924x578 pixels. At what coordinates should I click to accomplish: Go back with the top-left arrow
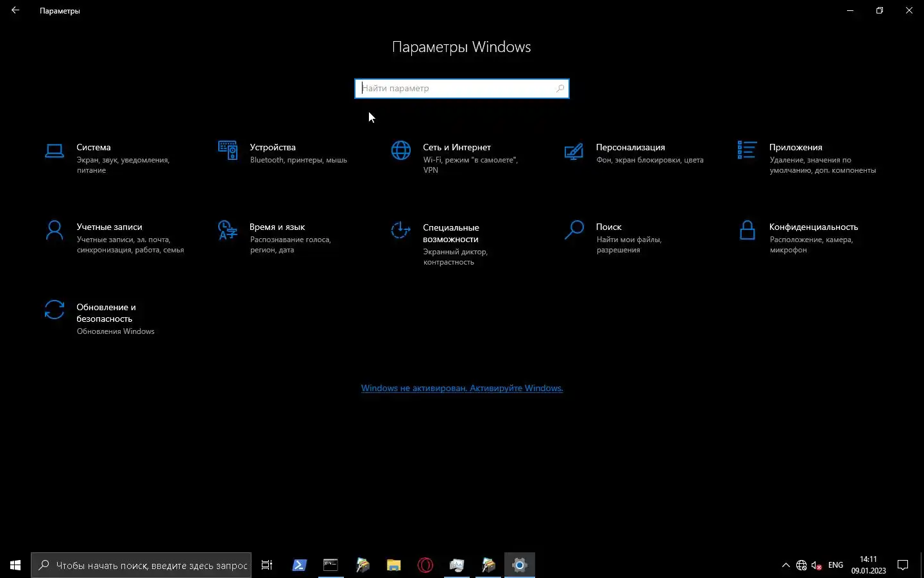tap(15, 10)
